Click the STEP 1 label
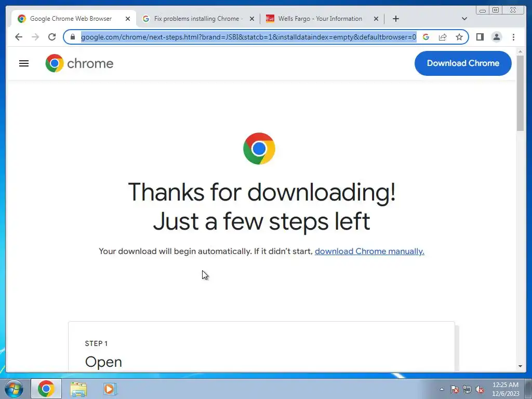This screenshot has height=399, width=532. (x=96, y=343)
